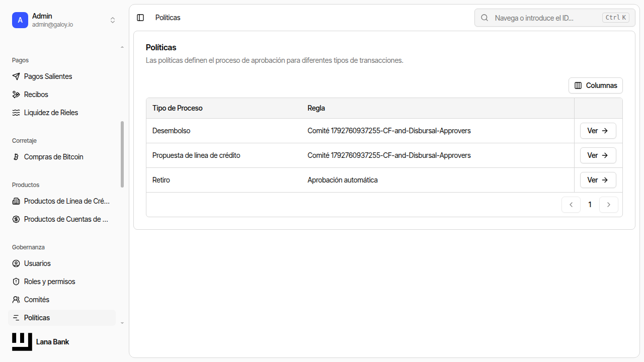Click the Políticas lines icon in sidebar
644x362 pixels.
point(16,318)
